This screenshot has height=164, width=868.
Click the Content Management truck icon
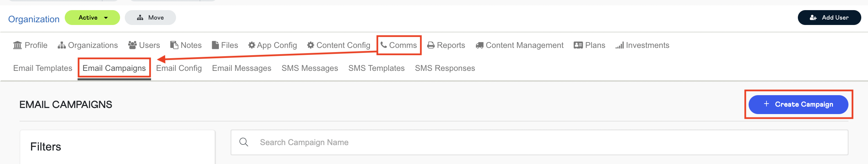coord(480,45)
